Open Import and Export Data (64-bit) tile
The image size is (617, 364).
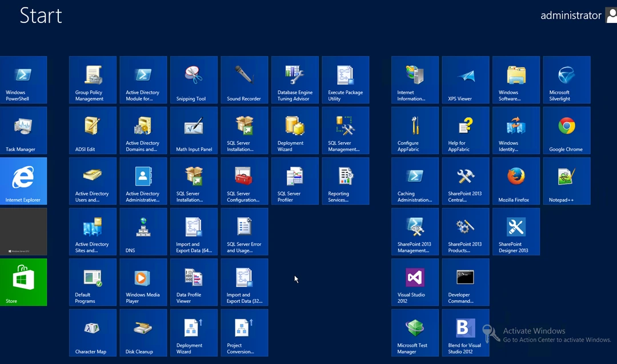[x=194, y=231]
